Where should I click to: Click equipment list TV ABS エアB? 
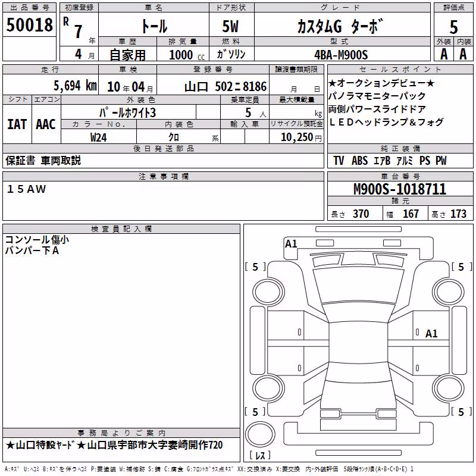click(390, 161)
